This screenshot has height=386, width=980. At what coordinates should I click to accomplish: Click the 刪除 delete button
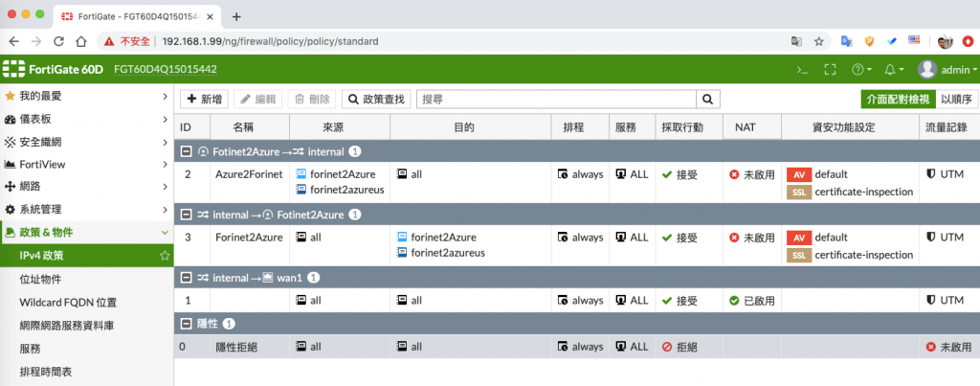311,99
